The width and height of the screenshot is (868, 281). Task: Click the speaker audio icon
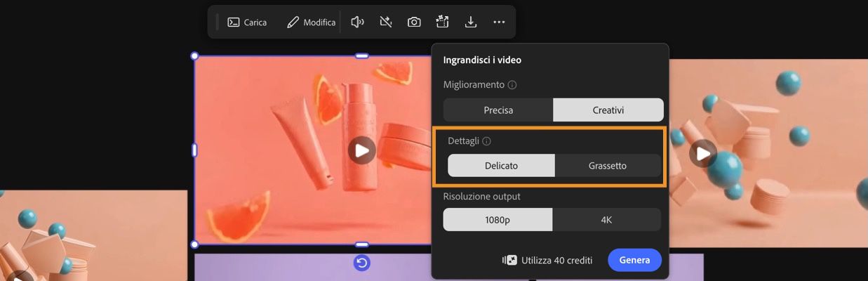pos(357,22)
